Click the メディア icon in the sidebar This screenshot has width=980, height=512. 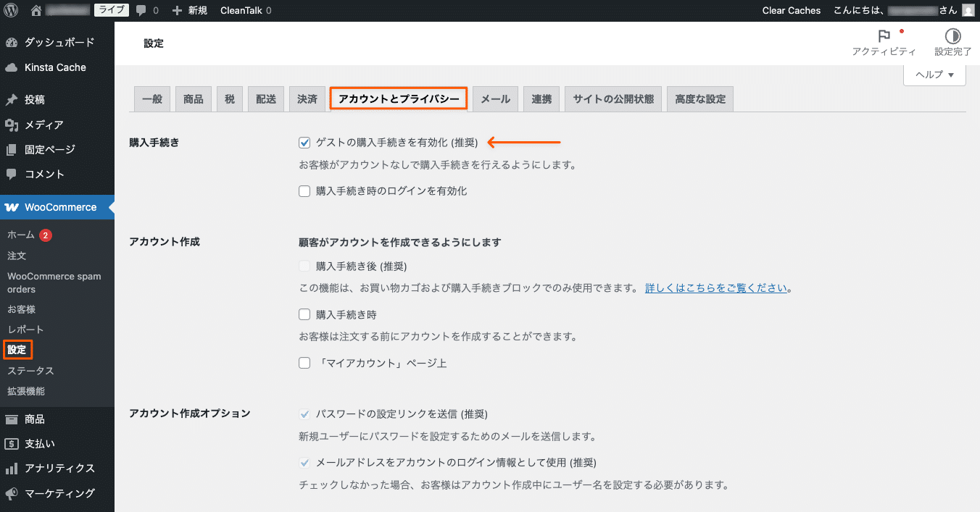pyautogui.click(x=13, y=125)
